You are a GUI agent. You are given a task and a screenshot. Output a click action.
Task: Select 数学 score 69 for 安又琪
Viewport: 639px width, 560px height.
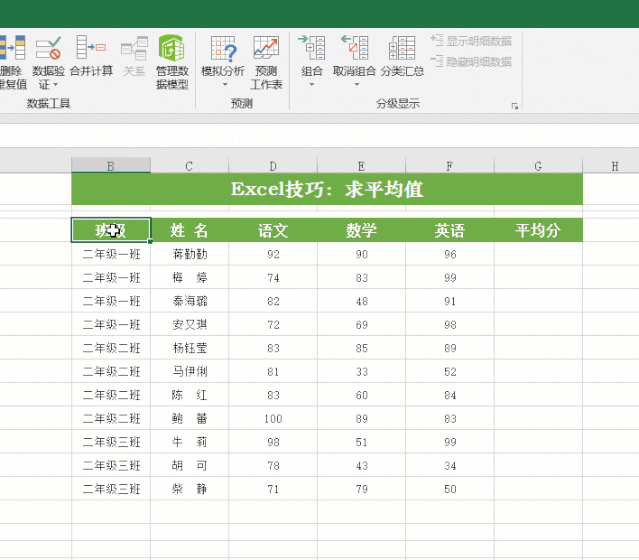[361, 325]
